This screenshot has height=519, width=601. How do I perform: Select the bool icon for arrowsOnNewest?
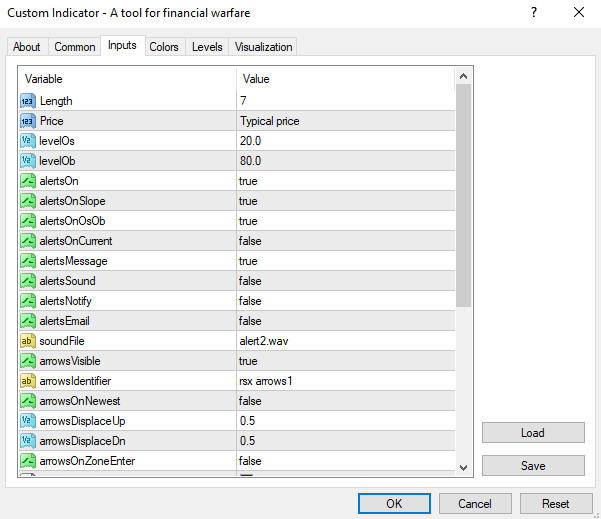tap(28, 401)
